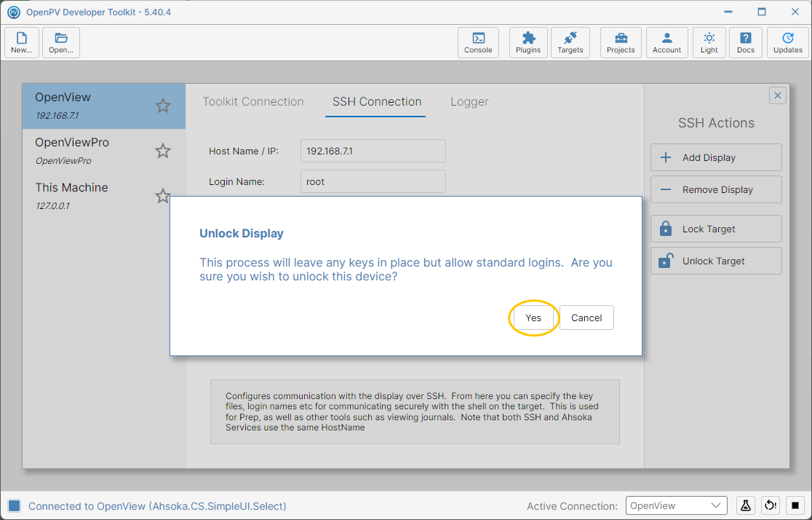Click Connected to OpenView status text
Image resolution: width=812 pixels, height=520 pixels.
click(x=157, y=506)
